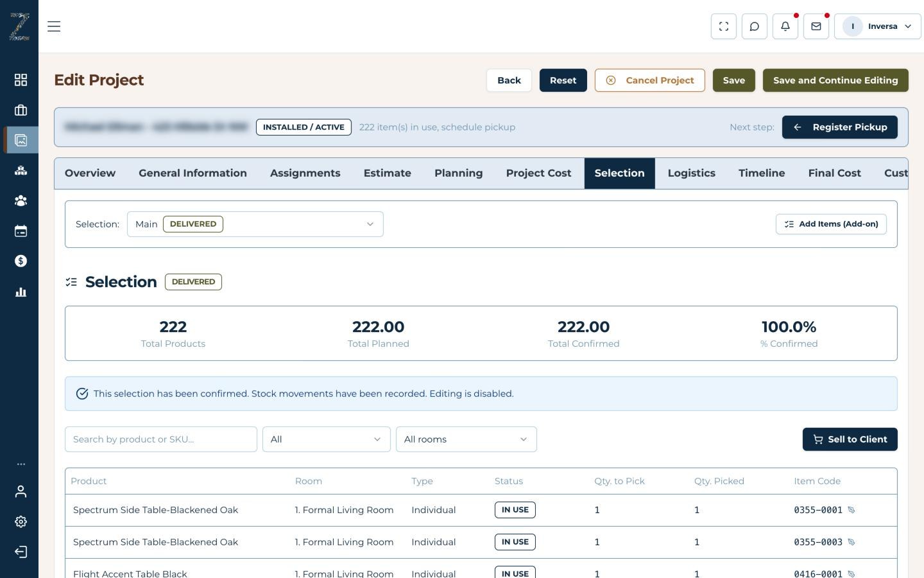Open the Selection Main dropdown
Image resolution: width=924 pixels, height=578 pixels.
pos(255,224)
